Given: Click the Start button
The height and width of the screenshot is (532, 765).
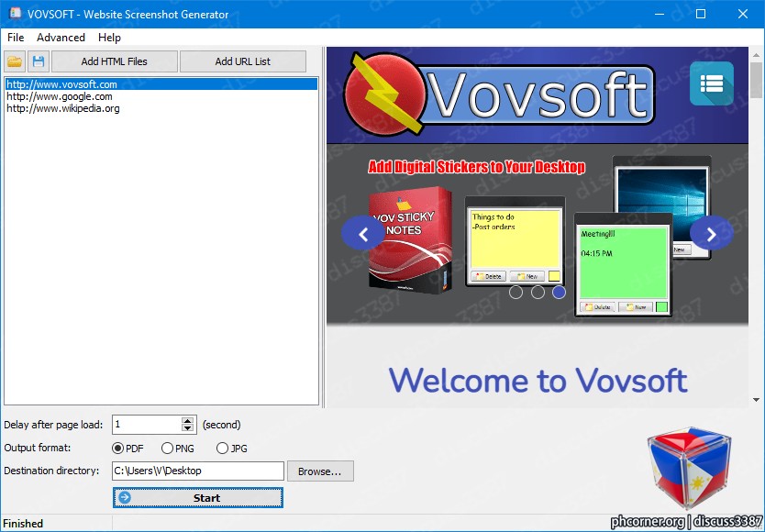Looking at the screenshot, I should point(198,498).
